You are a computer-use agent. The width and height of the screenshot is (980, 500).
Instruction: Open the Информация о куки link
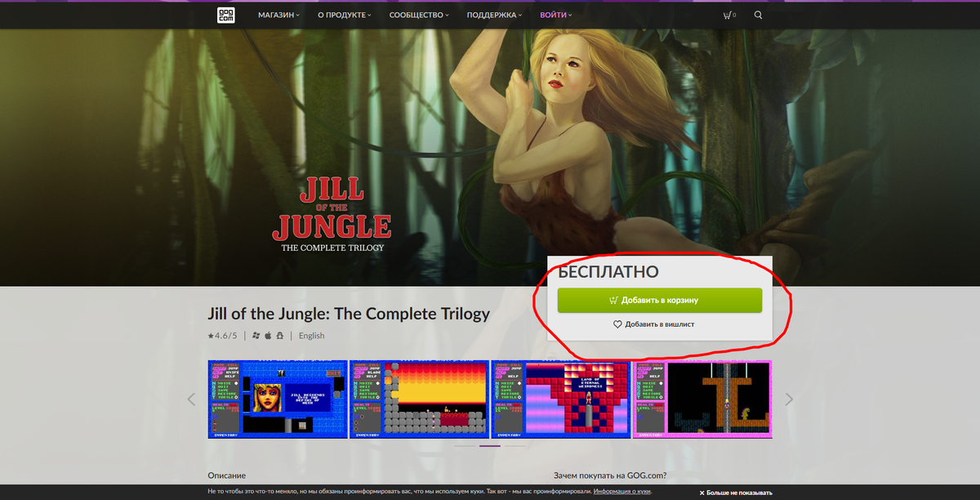point(622,492)
